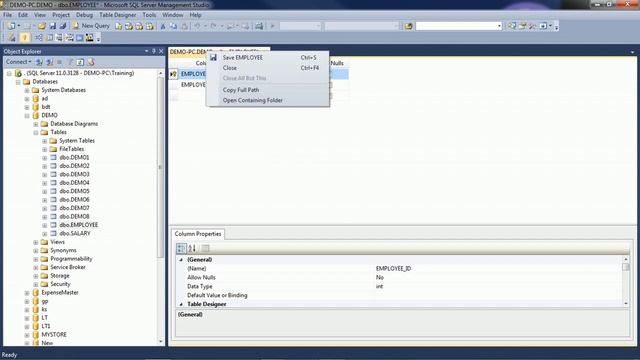Expand the ExpenseMaster database node
The height and width of the screenshot is (360, 640).
click(x=27, y=293)
